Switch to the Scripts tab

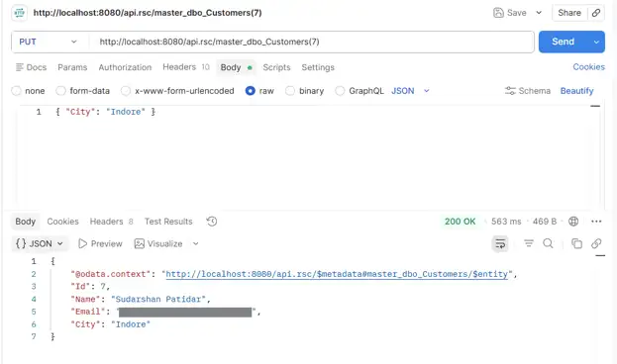tap(276, 67)
